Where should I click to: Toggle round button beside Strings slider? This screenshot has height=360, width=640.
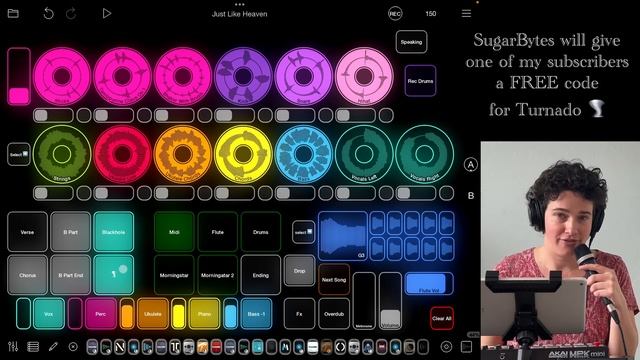tap(84, 193)
